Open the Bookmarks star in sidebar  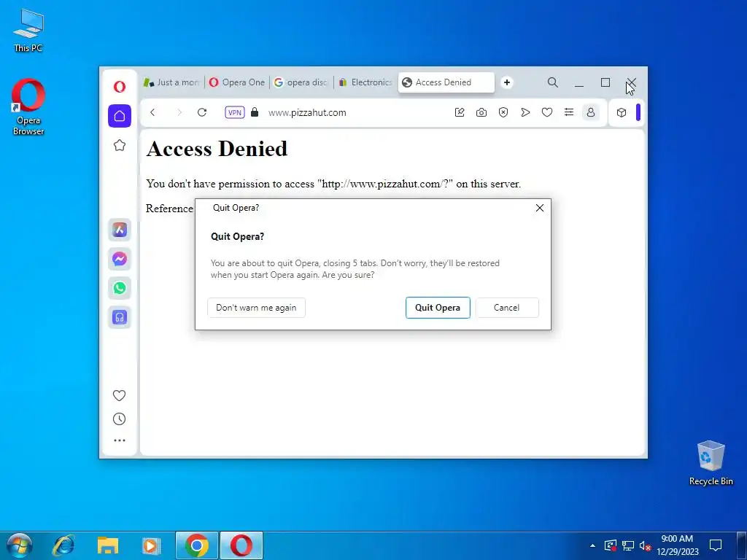click(x=120, y=145)
